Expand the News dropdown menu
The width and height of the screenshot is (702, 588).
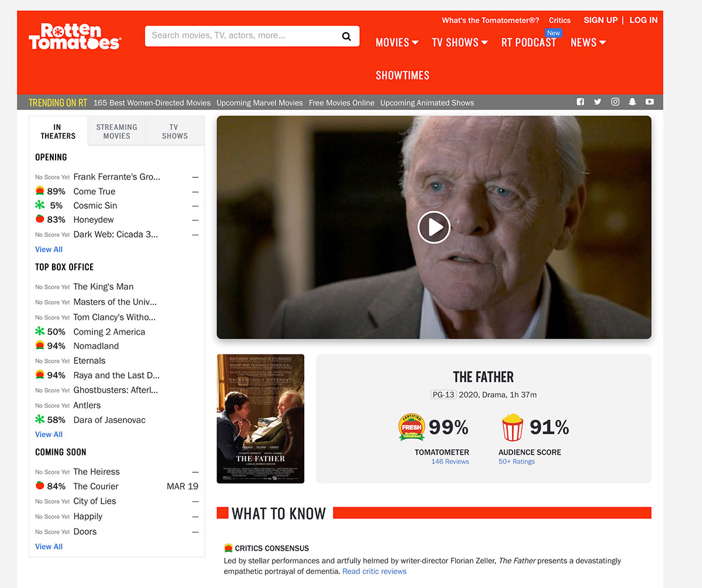(588, 42)
